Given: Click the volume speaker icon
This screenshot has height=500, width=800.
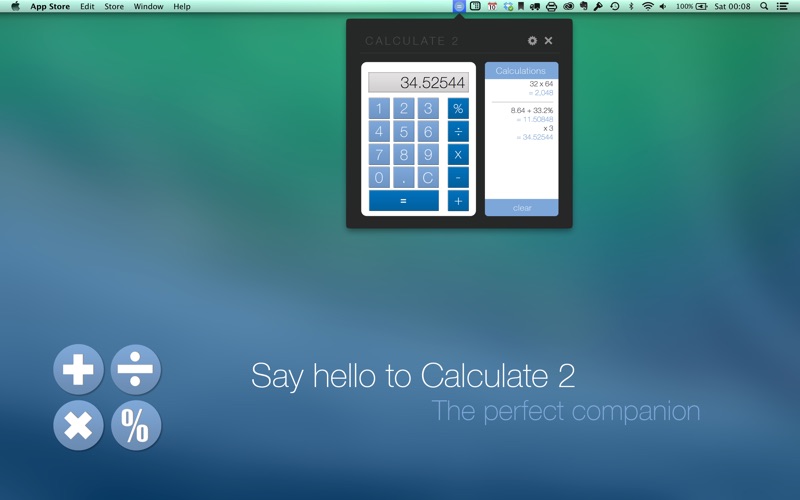Looking at the screenshot, I should [663, 6].
